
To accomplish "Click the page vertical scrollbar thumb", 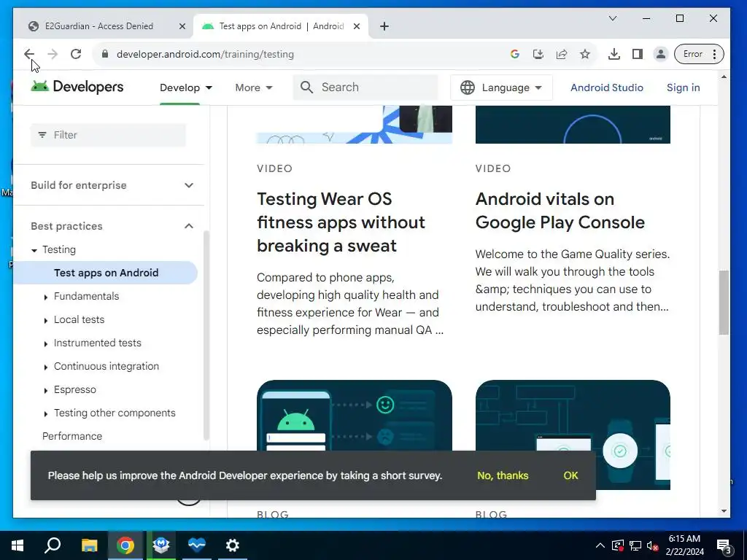I will tap(724, 303).
